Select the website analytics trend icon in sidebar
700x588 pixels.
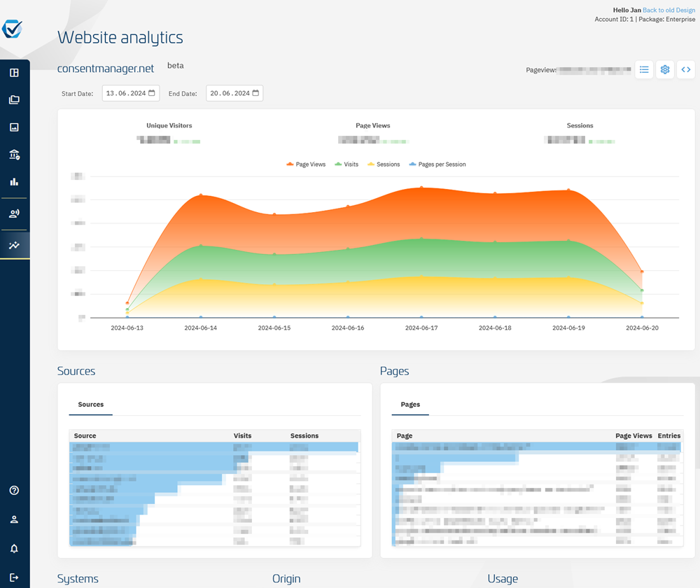[14, 245]
